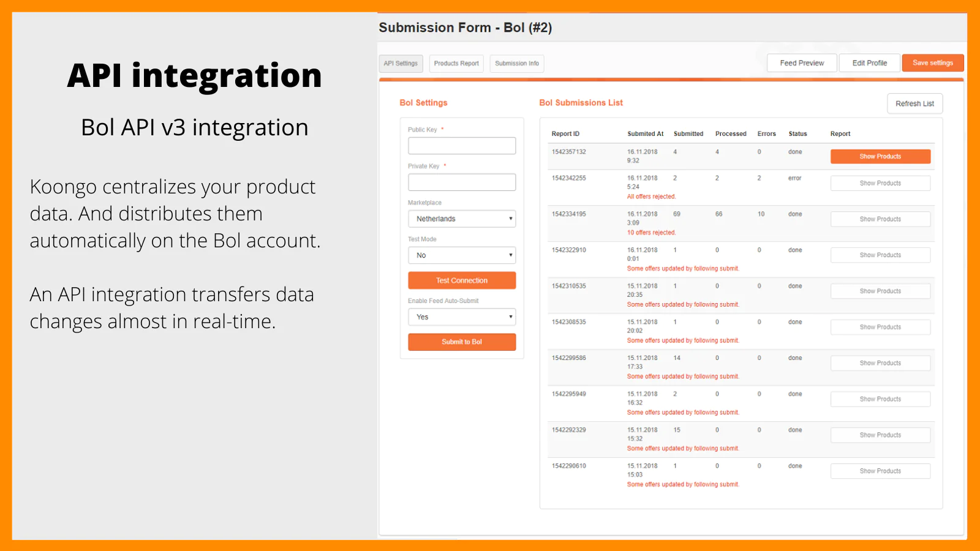980x551 pixels.
Task: Focus the Private Key input field
Action: click(x=462, y=182)
